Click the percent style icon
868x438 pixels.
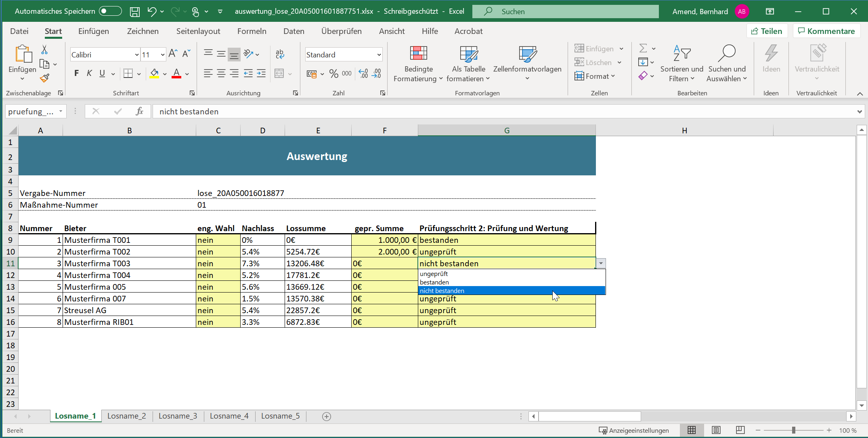click(x=333, y=74)
